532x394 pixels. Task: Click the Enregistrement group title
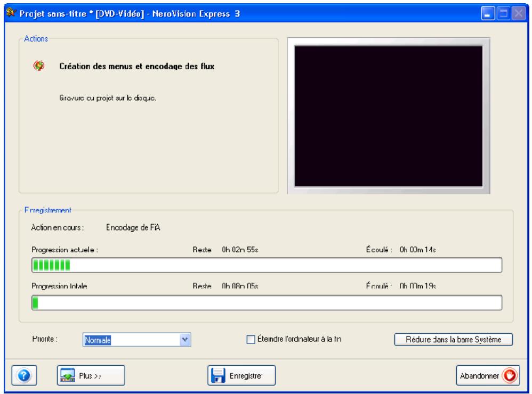[48, 210]
